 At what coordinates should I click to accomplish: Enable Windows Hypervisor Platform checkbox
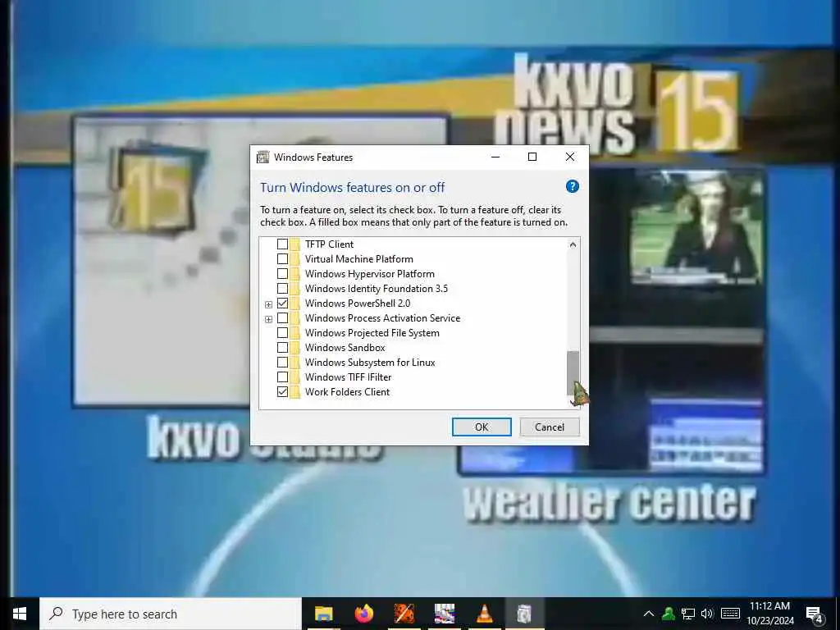(x=282, y=274)
